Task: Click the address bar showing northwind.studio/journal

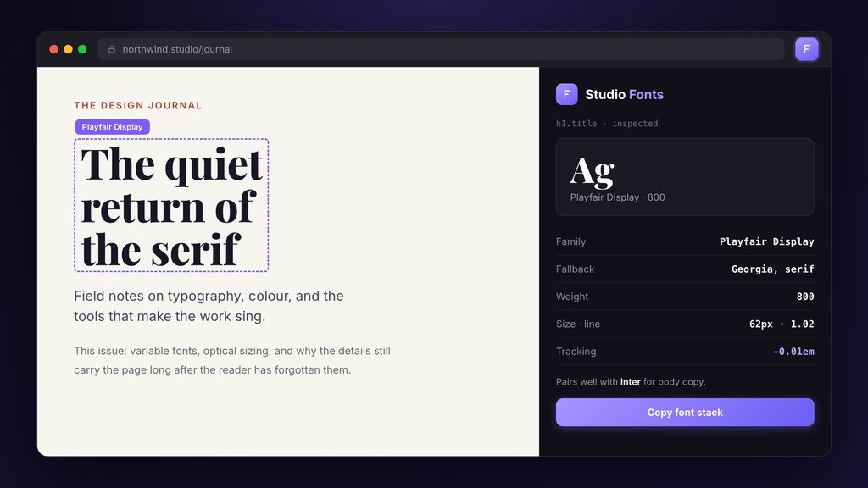Action: coord(441,49)
